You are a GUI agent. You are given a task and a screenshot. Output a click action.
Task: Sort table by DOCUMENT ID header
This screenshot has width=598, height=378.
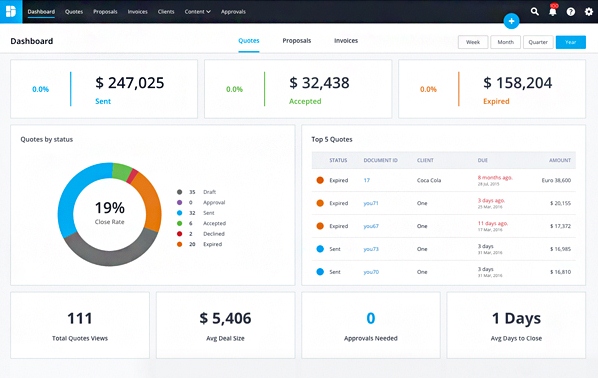(380, 160)
